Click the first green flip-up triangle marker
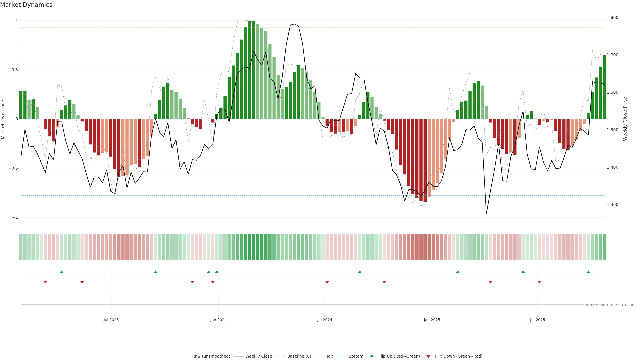Viewport: 644px width, 362px height. click(62, 272)
